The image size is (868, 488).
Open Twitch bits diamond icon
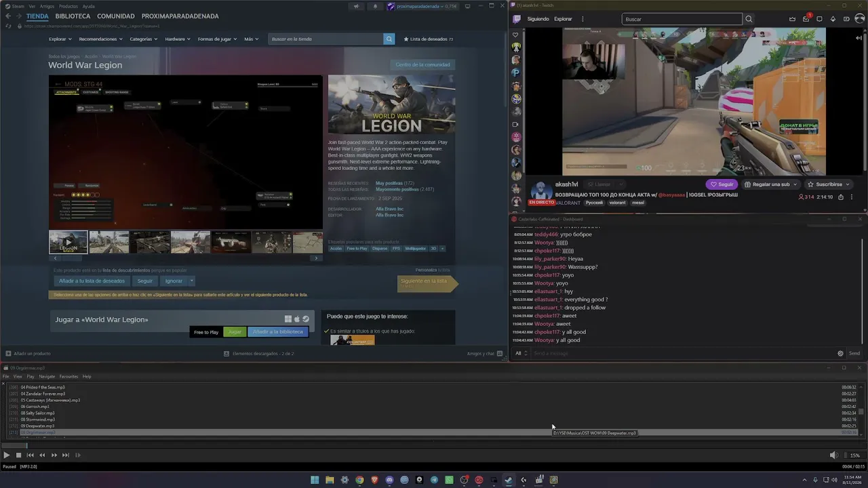[833, 19]
